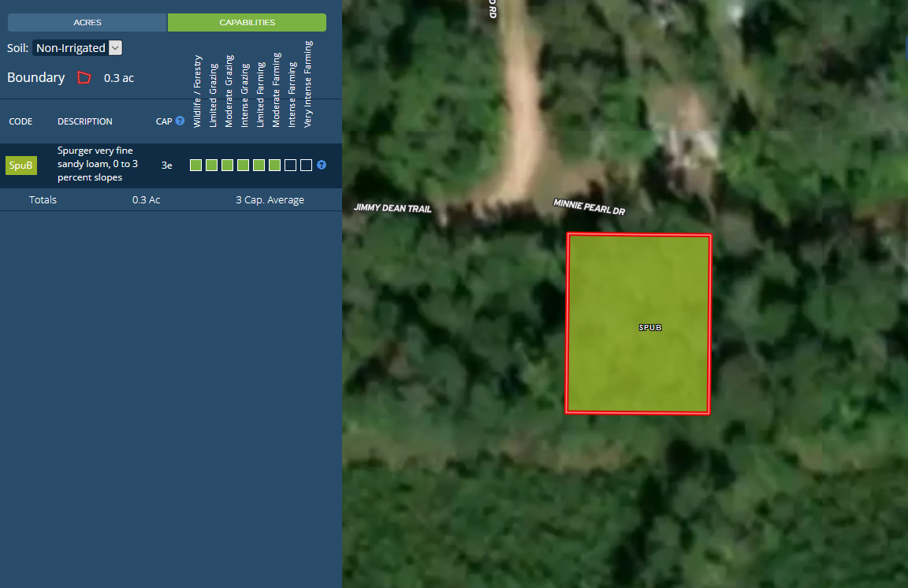908x588 pixels.
Task: Click the CAP column help icon
Action: pyautogui.click(x=180, y=121)
